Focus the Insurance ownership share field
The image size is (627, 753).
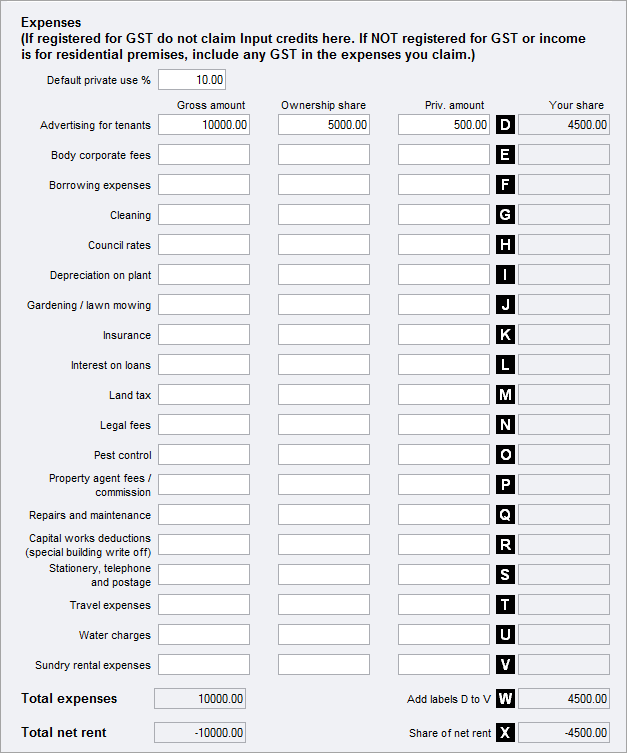[324, 335]
